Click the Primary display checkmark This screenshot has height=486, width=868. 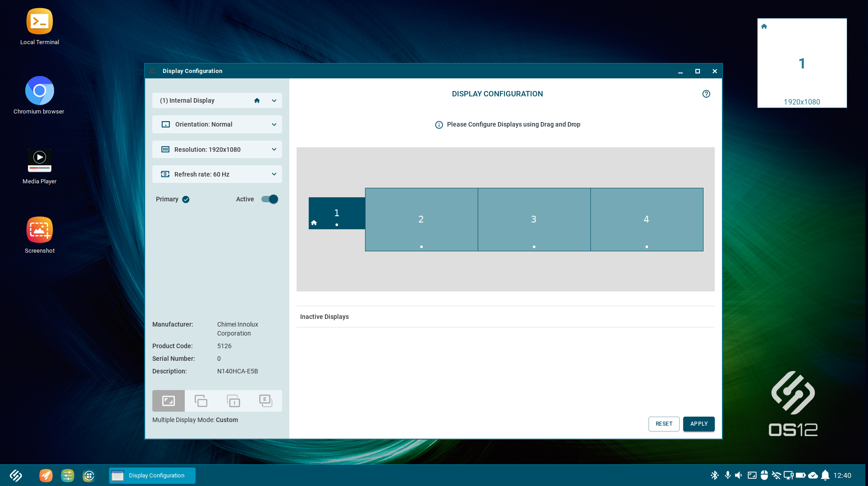(x=186, y=199)
